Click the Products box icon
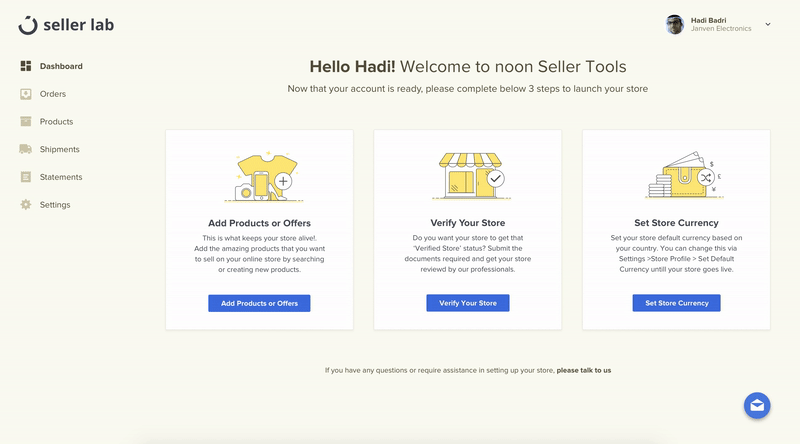This screenshot has height=444, width=800. (x=26, y=121)
